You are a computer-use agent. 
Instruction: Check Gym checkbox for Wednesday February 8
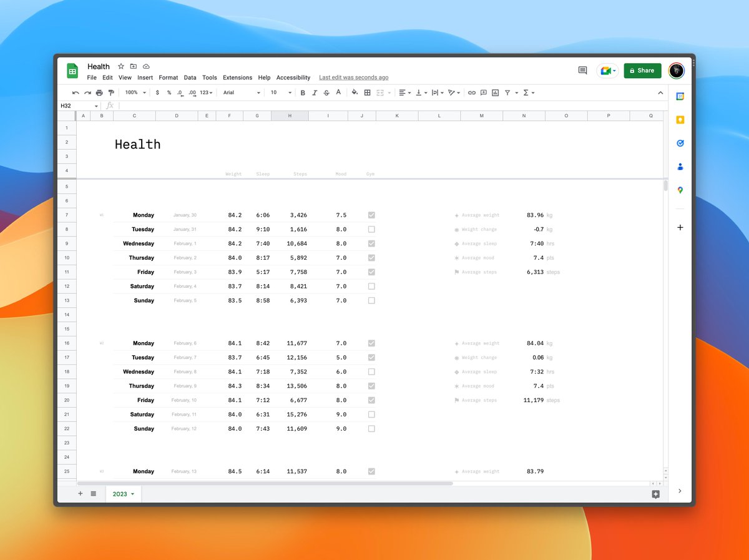point(371,371)
